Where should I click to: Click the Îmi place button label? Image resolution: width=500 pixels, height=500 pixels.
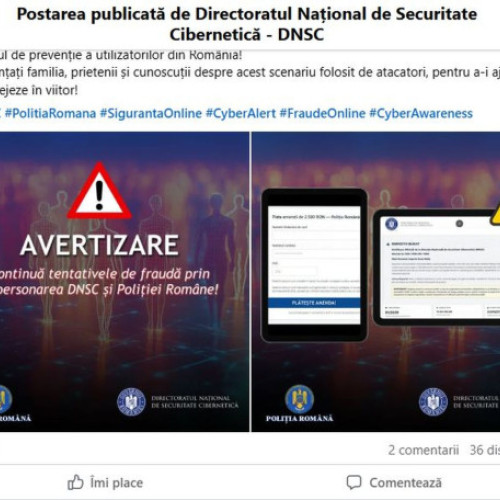point(116,483)
